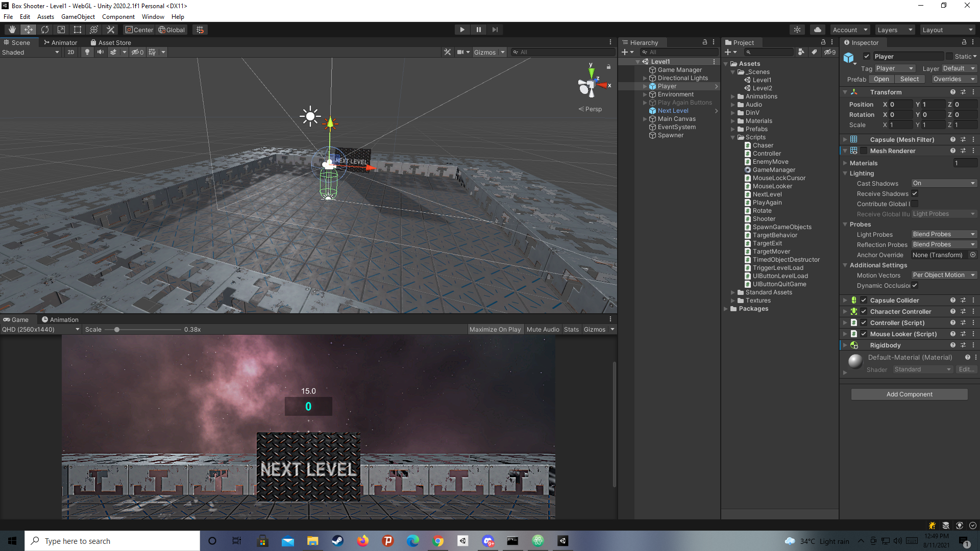
Task: Switch to the Asset Store tab
Action: tap(111, 42)
